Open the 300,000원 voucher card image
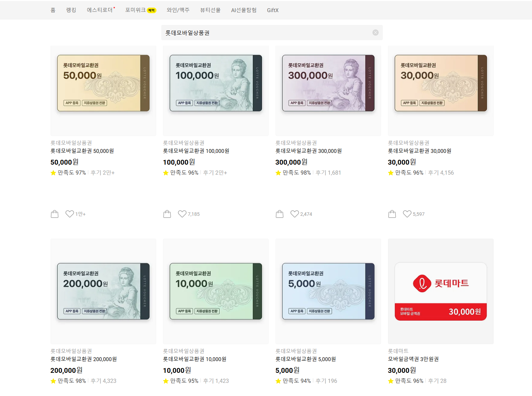This screenshot has width=532, height=396. click(x=328, y=91)
